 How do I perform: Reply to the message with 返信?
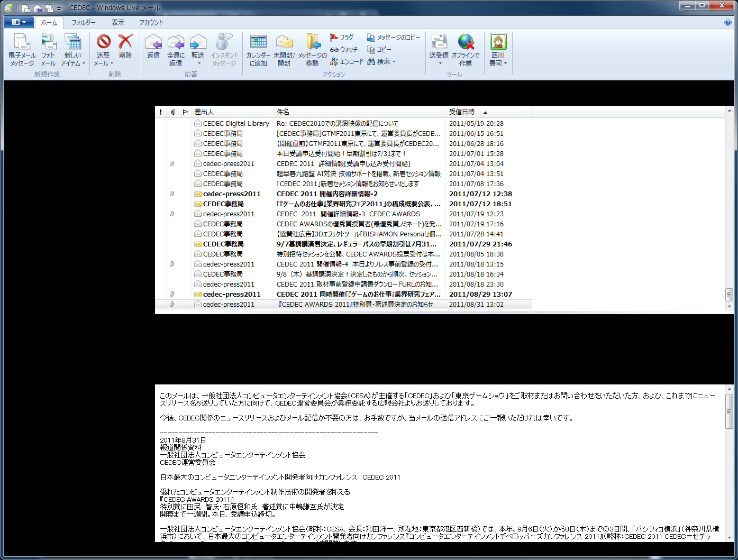pos(153,47)
